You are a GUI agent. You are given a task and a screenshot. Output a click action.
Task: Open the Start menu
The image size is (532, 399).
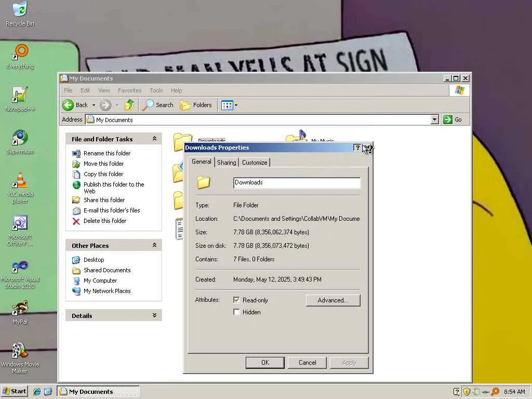14,391
